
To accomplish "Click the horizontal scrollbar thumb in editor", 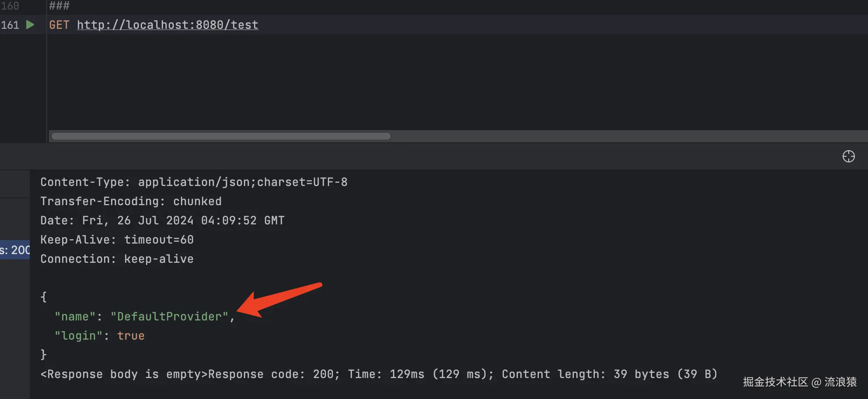I will pyautogui.click(x=221, y=136).
